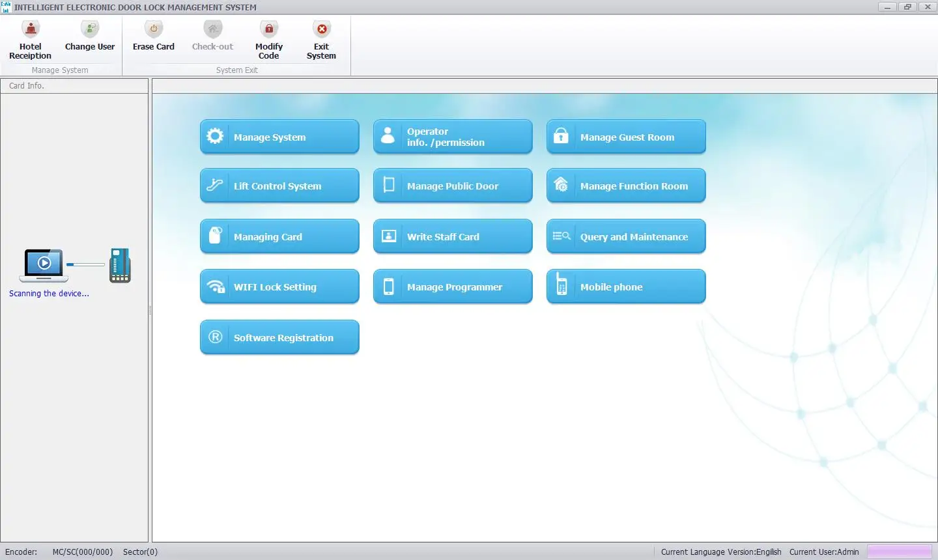The height and width of the screenshot is (560, 938).
Task: Open Manage Guest Room
Action: tap(626, 137)
